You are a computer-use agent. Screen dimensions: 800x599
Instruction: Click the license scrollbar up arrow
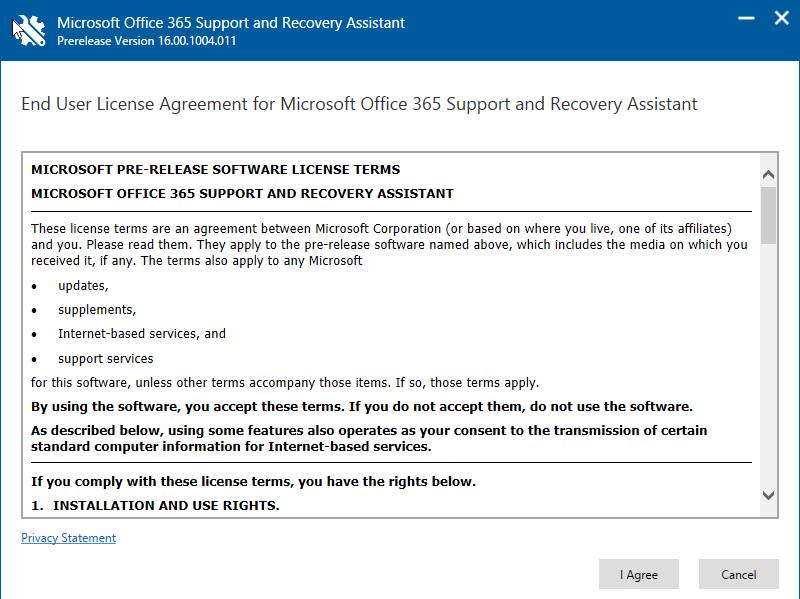click(768, 171)
